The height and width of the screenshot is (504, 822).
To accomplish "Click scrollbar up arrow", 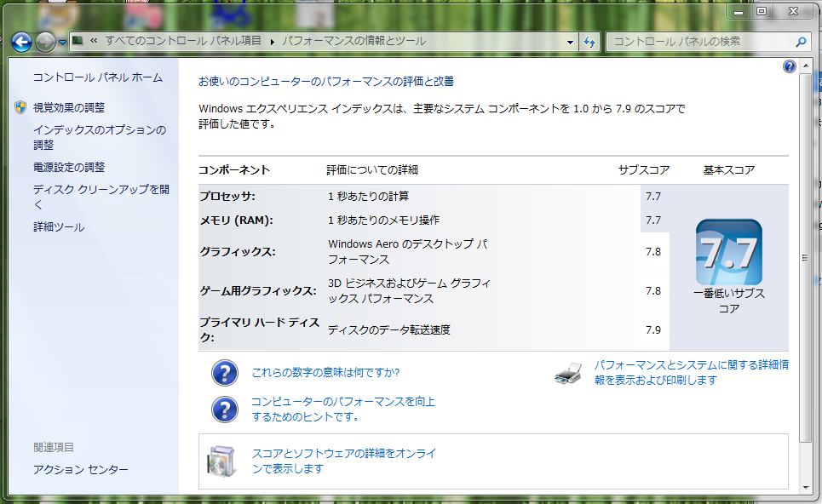I will [x=806, y=66].
